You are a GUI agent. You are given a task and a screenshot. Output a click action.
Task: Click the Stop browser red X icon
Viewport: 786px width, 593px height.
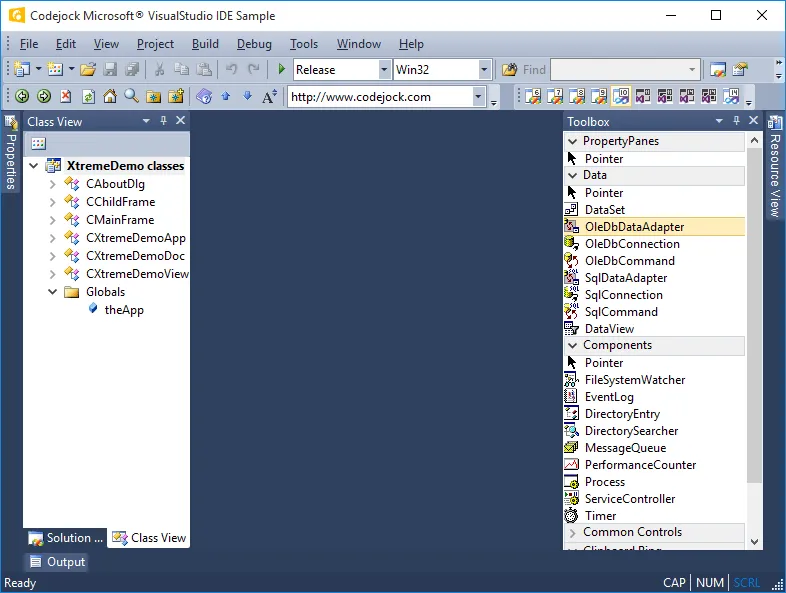click(66, 96)
